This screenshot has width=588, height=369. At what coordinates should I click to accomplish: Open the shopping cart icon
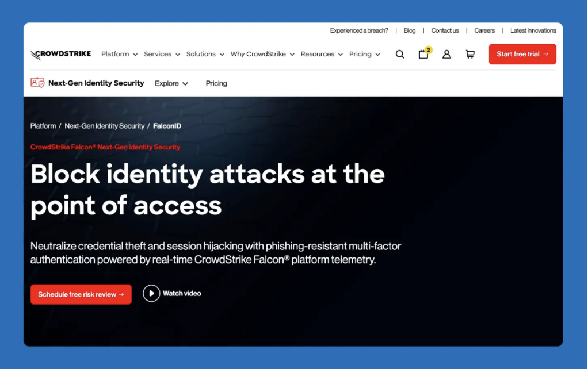click(x=470, y=55)
